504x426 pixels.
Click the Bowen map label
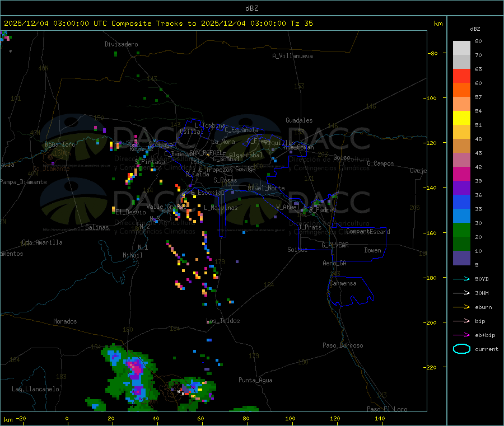point(372,250)
